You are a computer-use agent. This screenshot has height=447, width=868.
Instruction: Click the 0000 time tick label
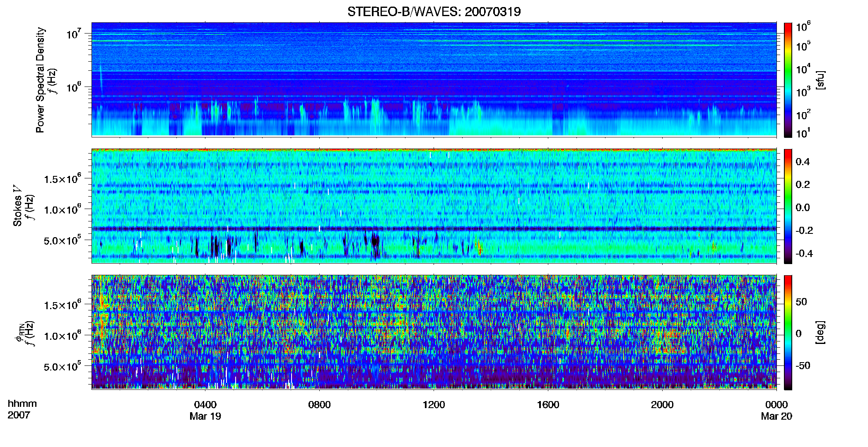[x=776, y=404]
